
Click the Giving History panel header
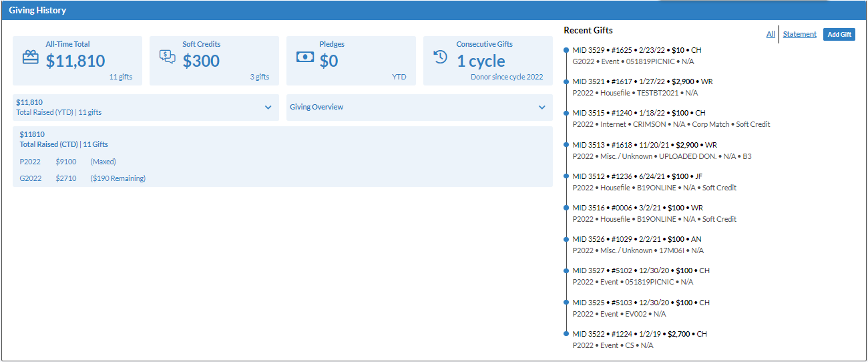tap(434, 11)
